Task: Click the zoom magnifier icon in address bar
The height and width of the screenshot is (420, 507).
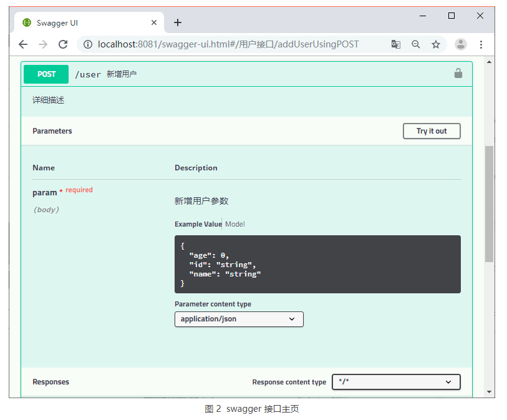Action: tap(416, 44)
